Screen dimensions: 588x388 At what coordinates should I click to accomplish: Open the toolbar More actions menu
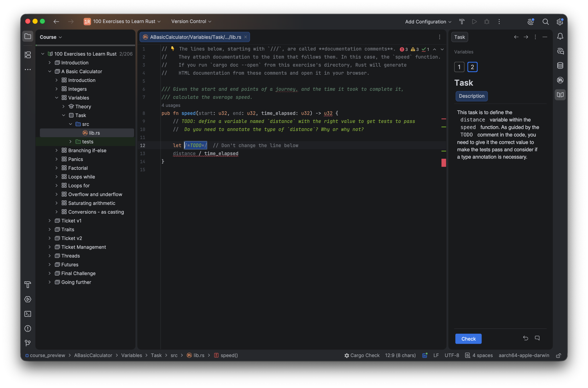pos(499,22)
